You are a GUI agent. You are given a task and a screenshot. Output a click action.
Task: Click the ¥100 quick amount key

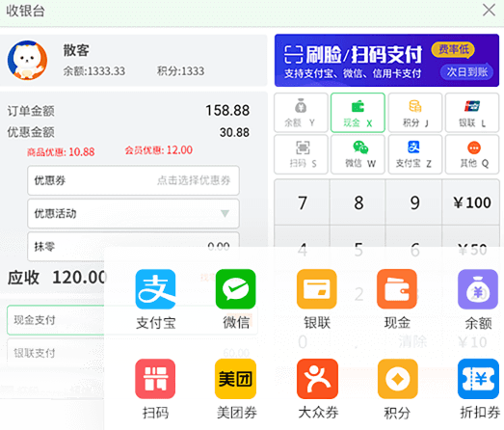(x=471, y=202)
